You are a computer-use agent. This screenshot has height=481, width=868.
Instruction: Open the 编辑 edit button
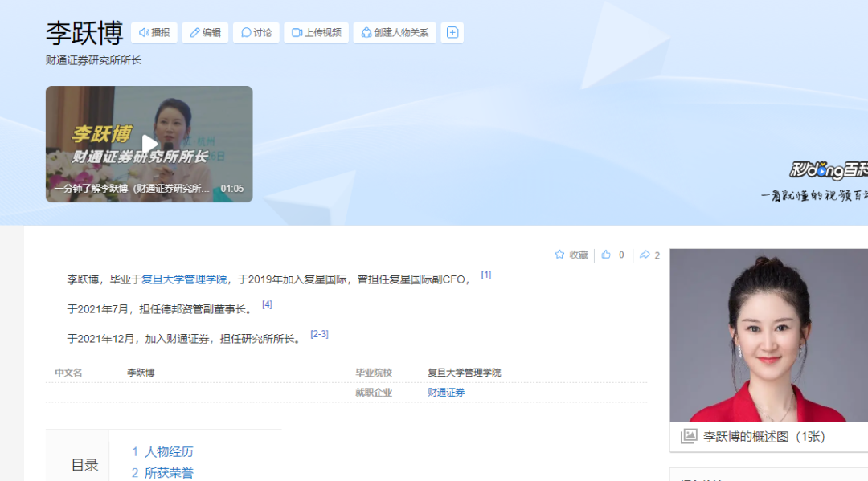(205, 33)
